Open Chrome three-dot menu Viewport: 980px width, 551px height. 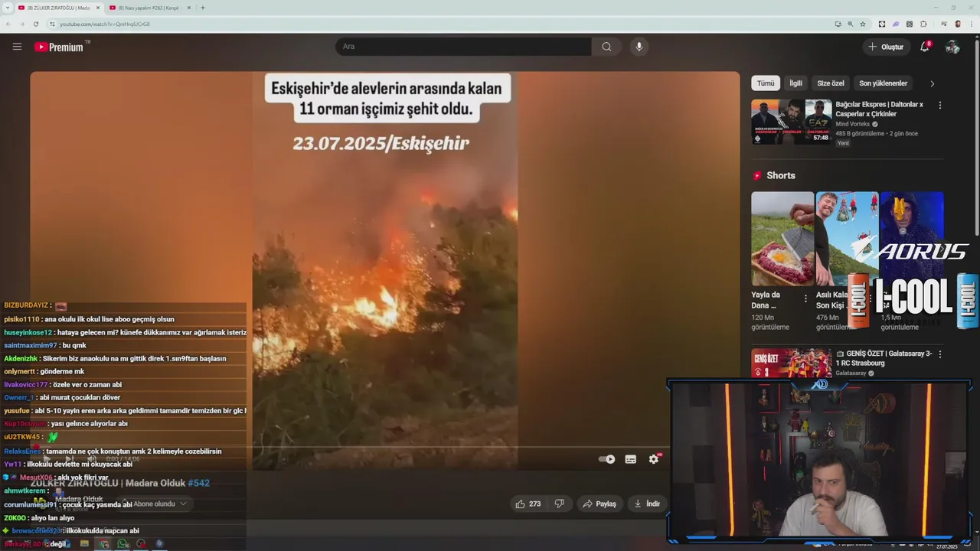click(x=971, y=24)
